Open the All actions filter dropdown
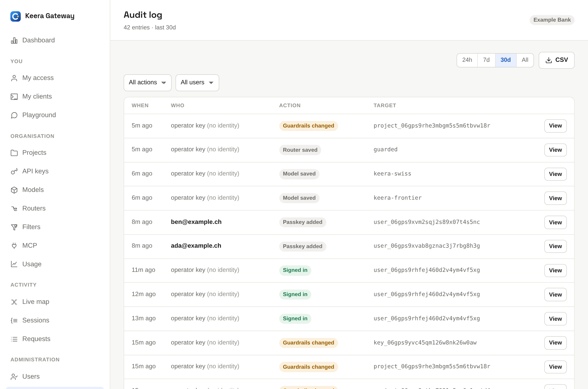Viewport: 588px width, 389px height. click(x=147, y=83)
